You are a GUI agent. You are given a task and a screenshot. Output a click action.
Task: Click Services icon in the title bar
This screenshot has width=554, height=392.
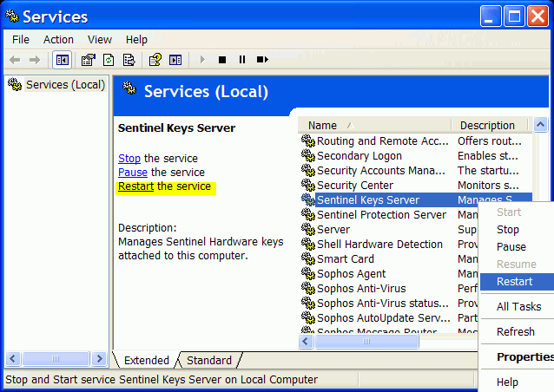12,16
